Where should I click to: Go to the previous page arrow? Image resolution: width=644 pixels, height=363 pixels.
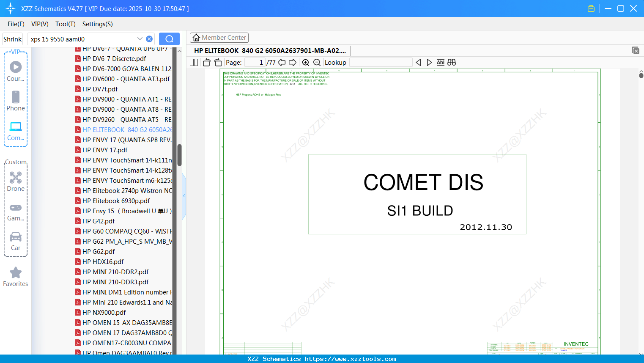tap(282, 63)
